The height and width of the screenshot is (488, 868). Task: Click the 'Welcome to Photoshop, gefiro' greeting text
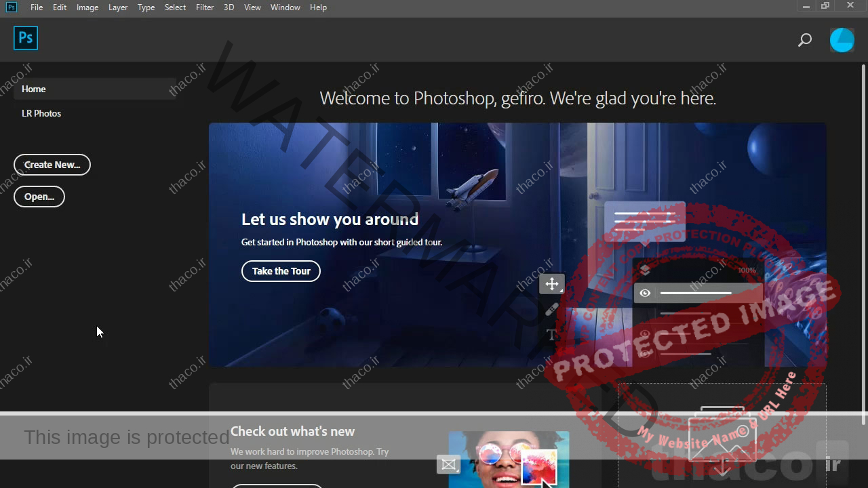(518, 98)
